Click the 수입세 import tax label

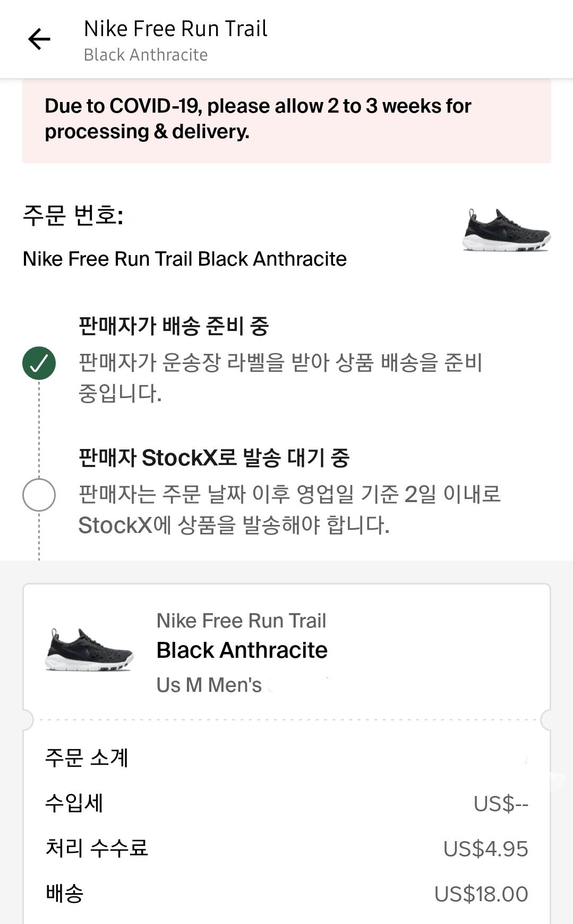(x=74, y=803)
